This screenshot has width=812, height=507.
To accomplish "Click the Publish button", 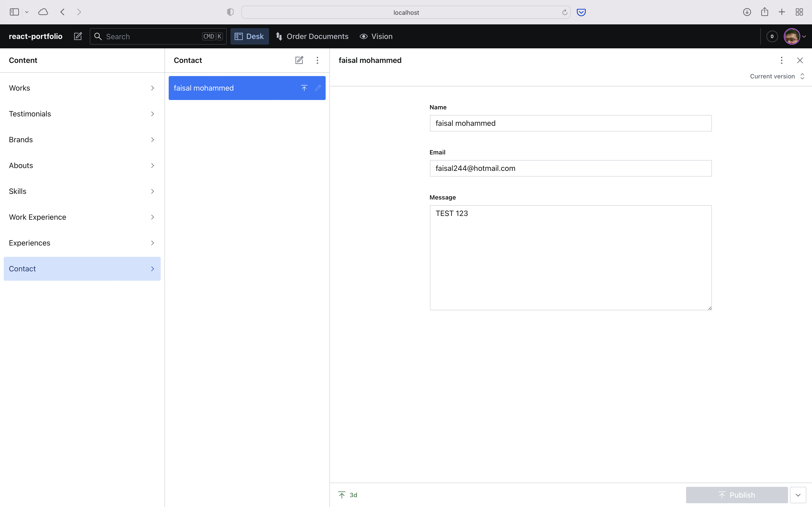I will coord(737,495).
